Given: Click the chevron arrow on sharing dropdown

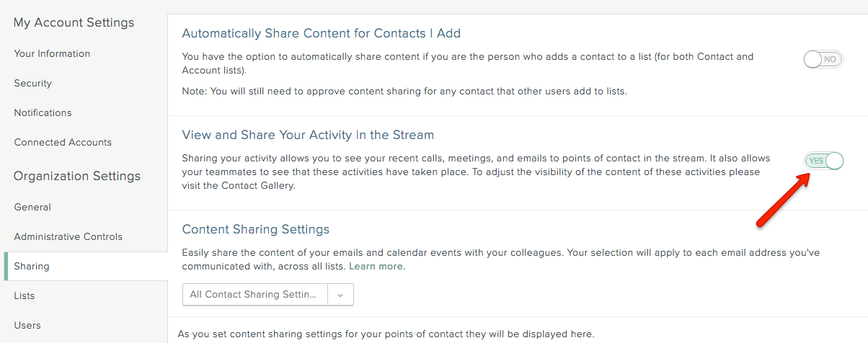Looking at the screenshot, I should tap(340, 294).
